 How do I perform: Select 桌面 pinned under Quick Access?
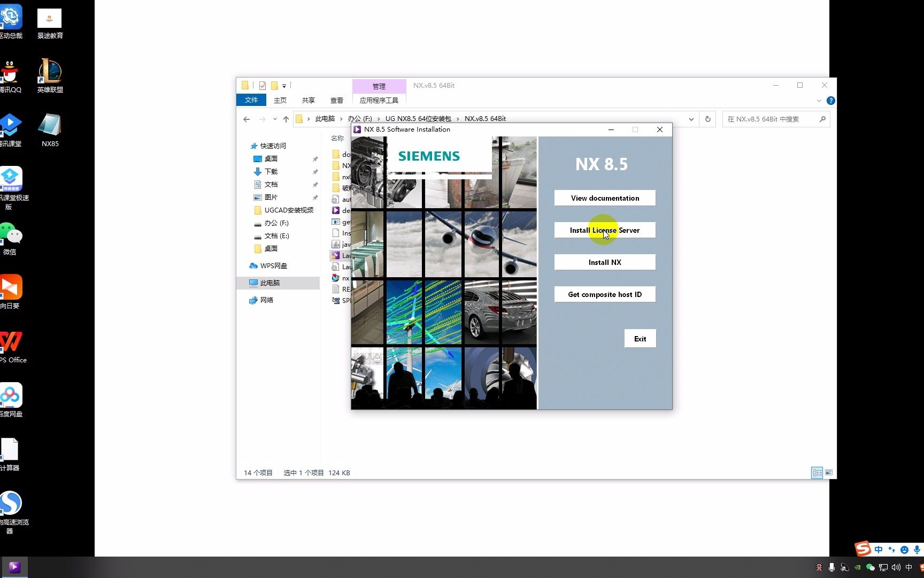[271, 158]
